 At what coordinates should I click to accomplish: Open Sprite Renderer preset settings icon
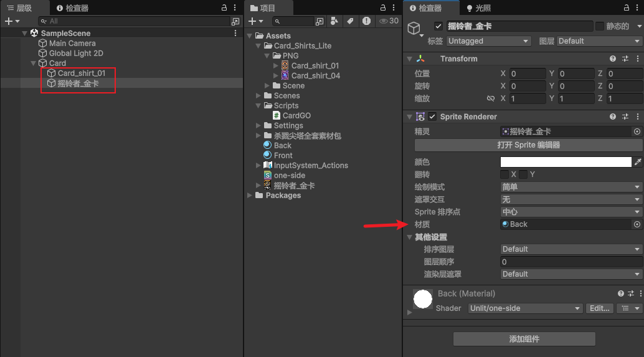625,117
